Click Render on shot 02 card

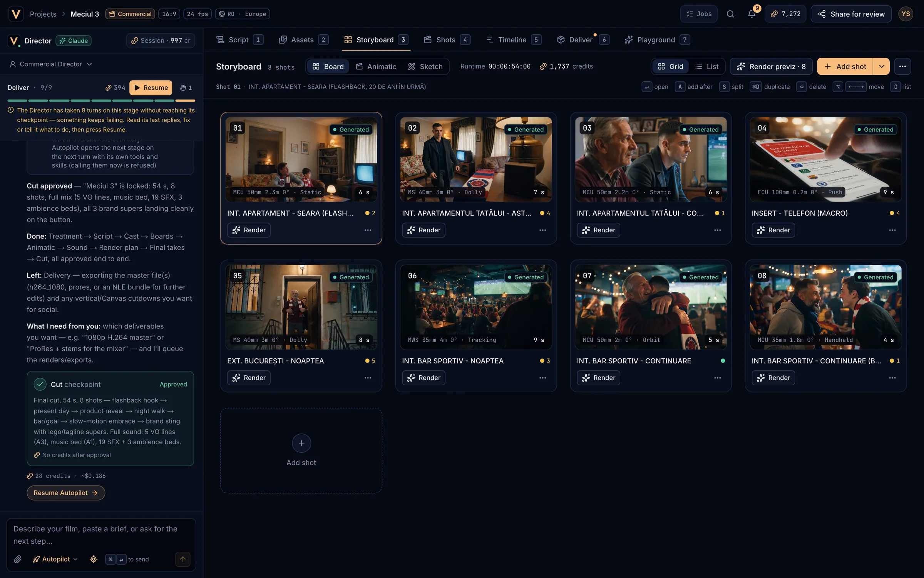(423, 230)
